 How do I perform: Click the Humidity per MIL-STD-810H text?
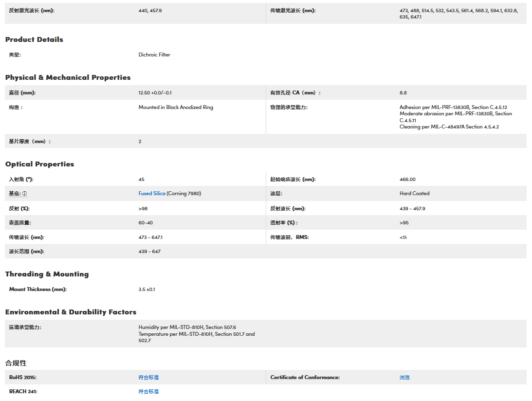[187, 328]
